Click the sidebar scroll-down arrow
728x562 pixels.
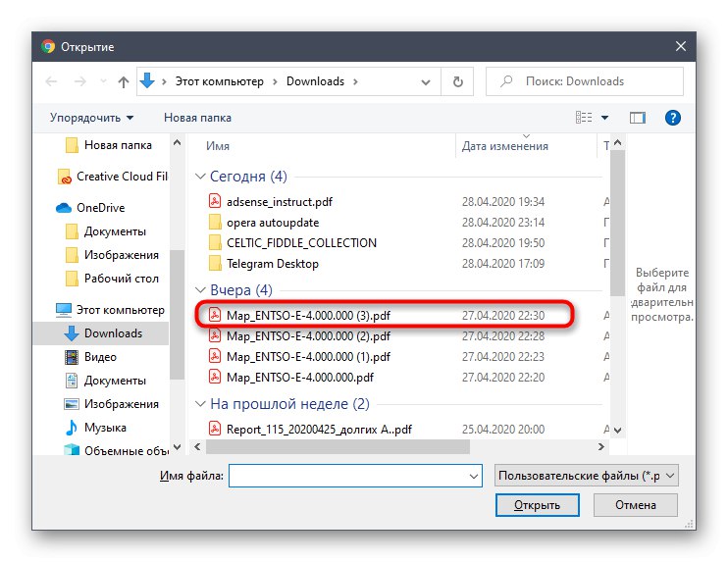177,447
